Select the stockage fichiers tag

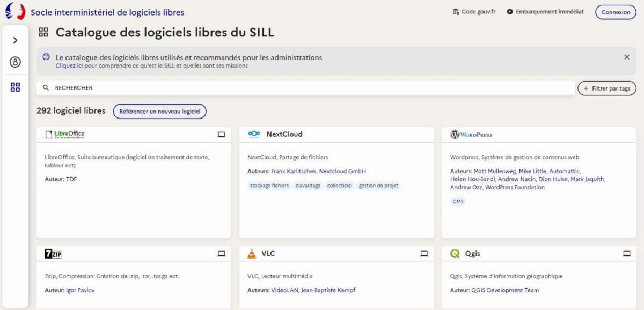(269, 186)
